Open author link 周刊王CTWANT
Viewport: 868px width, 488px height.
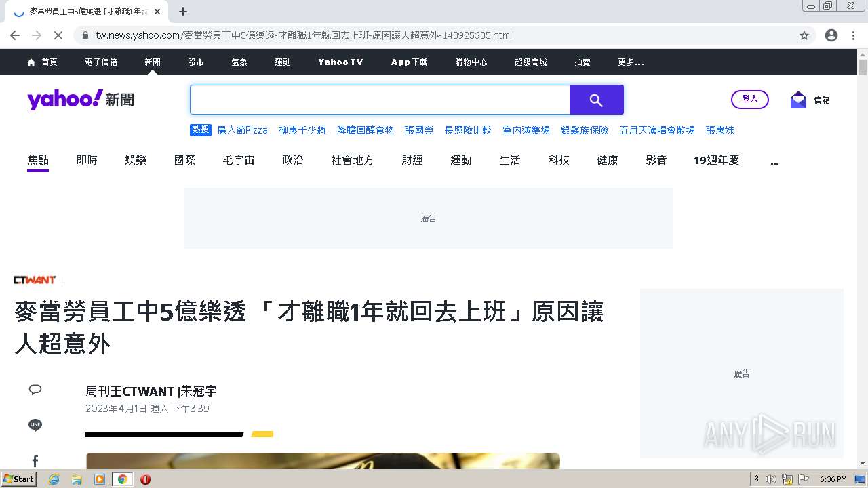click(x=130, y=391)
